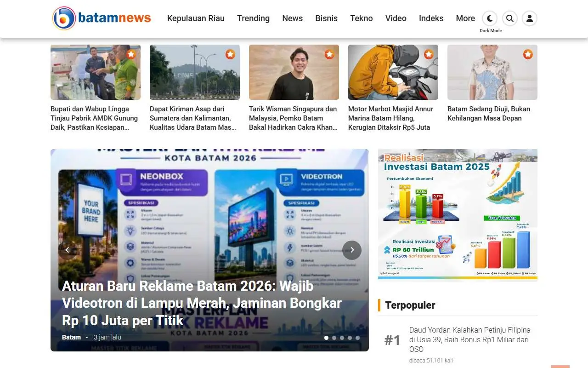Go to the Bisnis section
Image resolution: width=588 pixels, height=368 pixels.
(x=327, y=18)
